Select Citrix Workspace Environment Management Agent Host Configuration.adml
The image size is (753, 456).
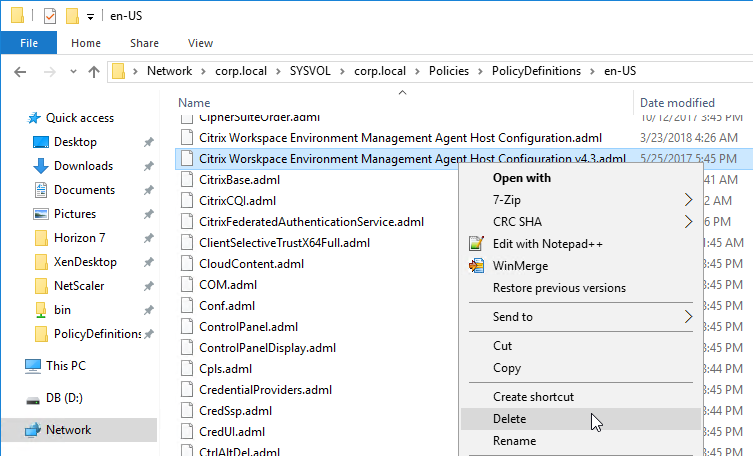pyautogui.click(x=401, y=138)
